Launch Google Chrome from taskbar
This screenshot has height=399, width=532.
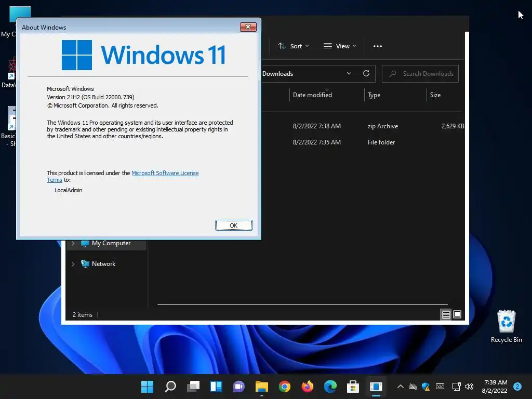click(x=285, y=387)
